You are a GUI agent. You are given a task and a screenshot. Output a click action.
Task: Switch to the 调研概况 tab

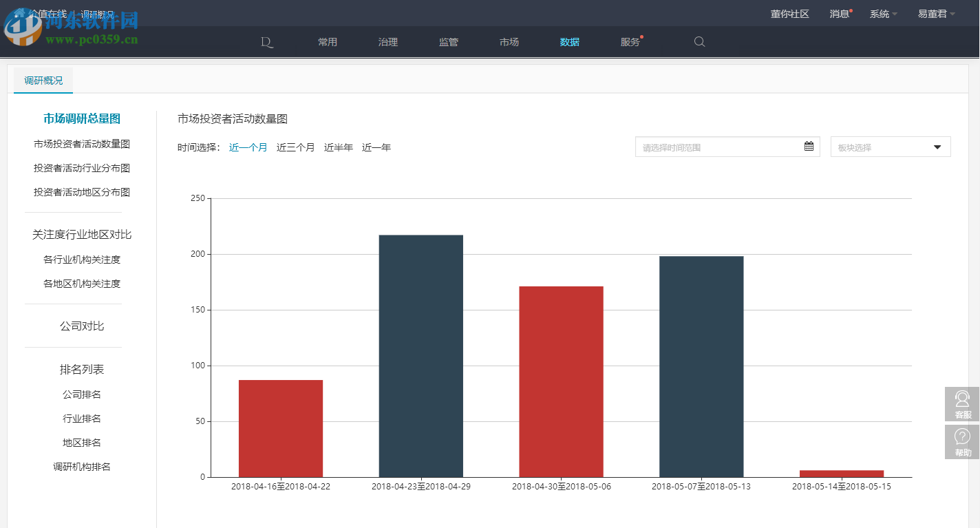click(x=43, y=80)
